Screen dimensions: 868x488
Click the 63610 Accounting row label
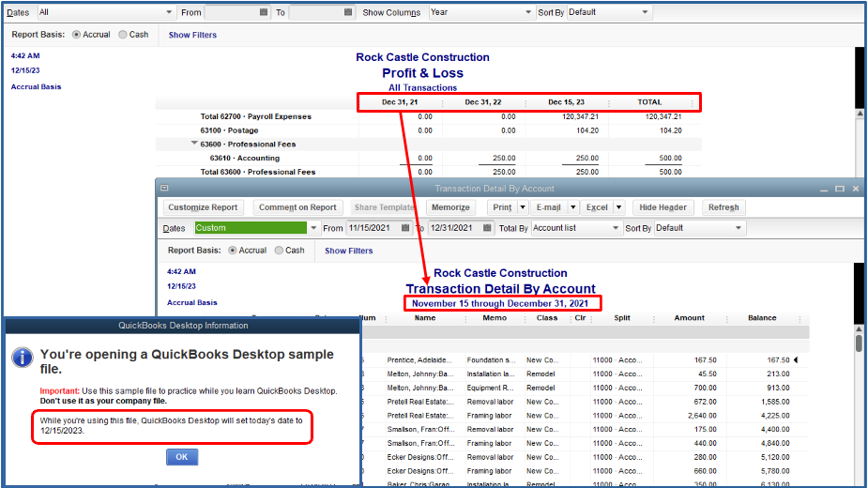click(245, 159)
